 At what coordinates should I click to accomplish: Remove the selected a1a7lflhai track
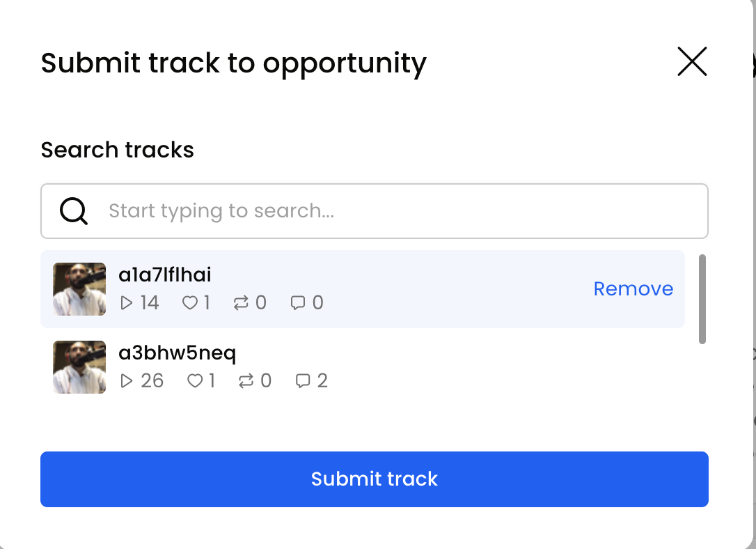pyautogui.click(x=633, y=289)
